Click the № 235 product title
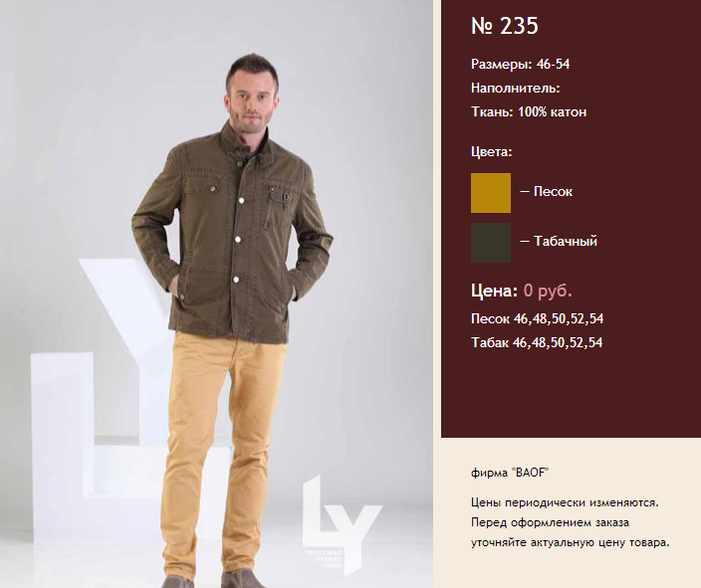This screenshot has width=701, height=588. 505,26
